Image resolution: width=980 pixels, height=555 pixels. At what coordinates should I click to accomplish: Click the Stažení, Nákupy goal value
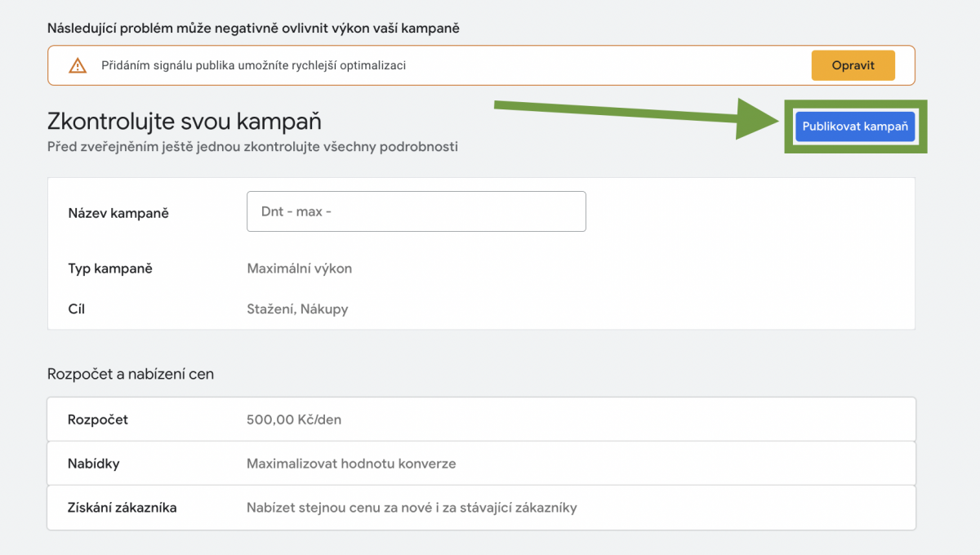tap(297, 309)
